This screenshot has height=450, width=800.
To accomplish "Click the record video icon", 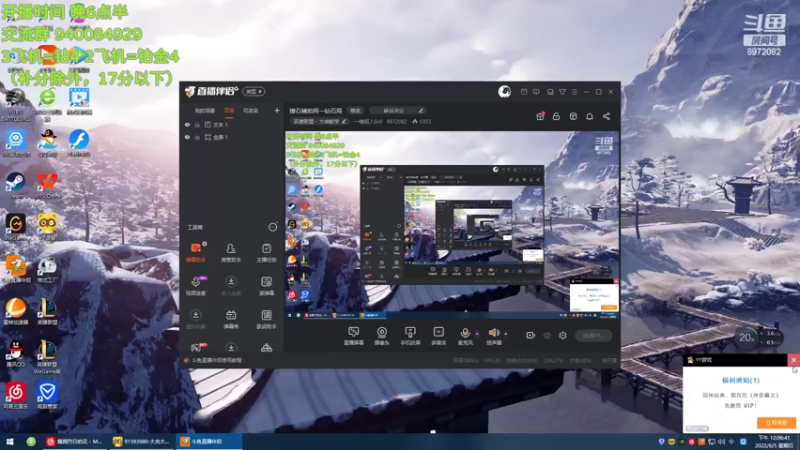I will click(531, 335).
